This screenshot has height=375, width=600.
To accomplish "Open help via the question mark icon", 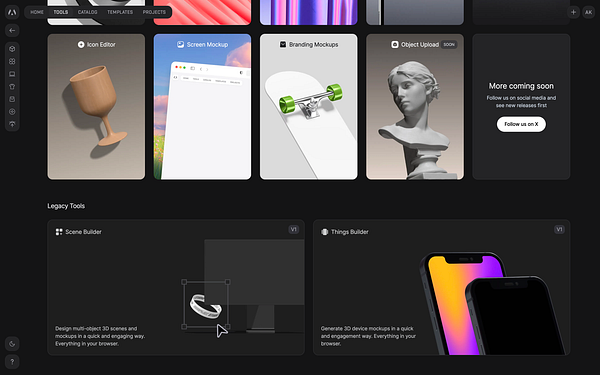I will pyautogui.click(x=12, y=362).
